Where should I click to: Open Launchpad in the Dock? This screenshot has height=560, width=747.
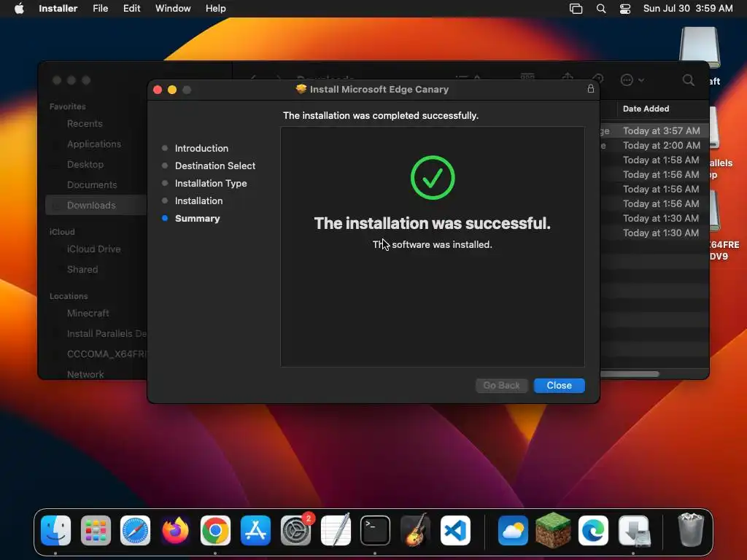[x=96, y=530]
